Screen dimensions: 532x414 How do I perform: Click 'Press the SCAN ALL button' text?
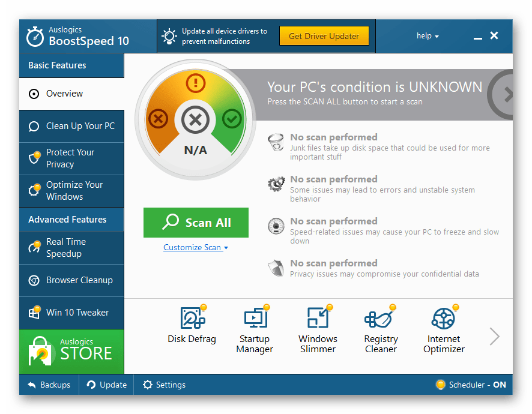[x=345, y=102]
